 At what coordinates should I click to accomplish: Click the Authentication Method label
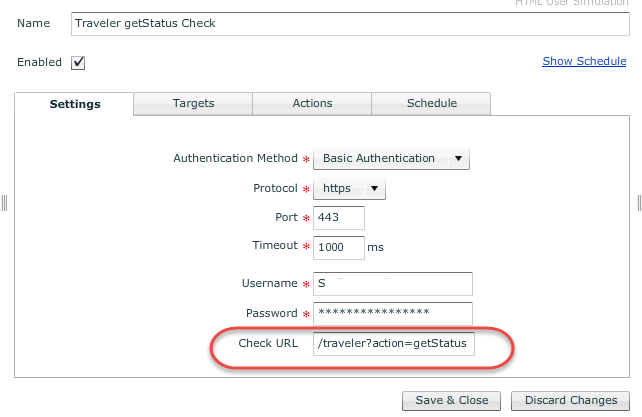click(235, 158)
